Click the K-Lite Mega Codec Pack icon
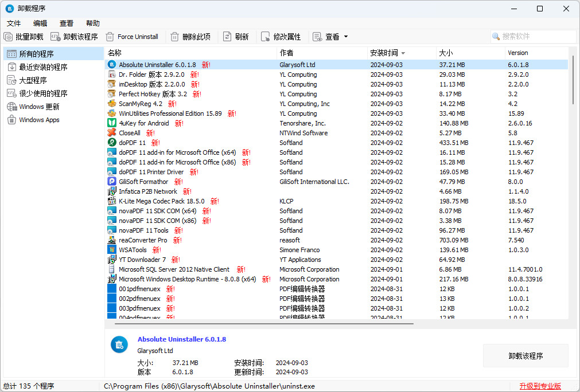The width and height of the screenshot is (580, 392). point(112,201)
